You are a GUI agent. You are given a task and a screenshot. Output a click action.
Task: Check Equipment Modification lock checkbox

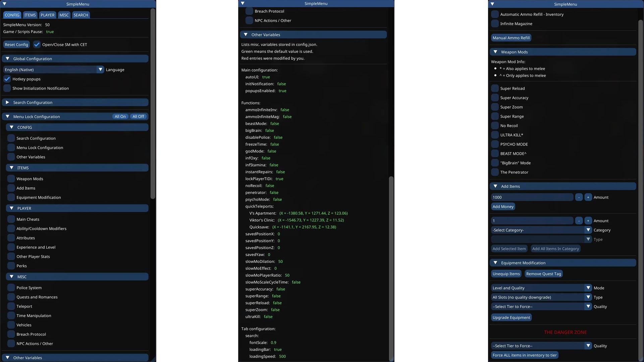(11, 198)
